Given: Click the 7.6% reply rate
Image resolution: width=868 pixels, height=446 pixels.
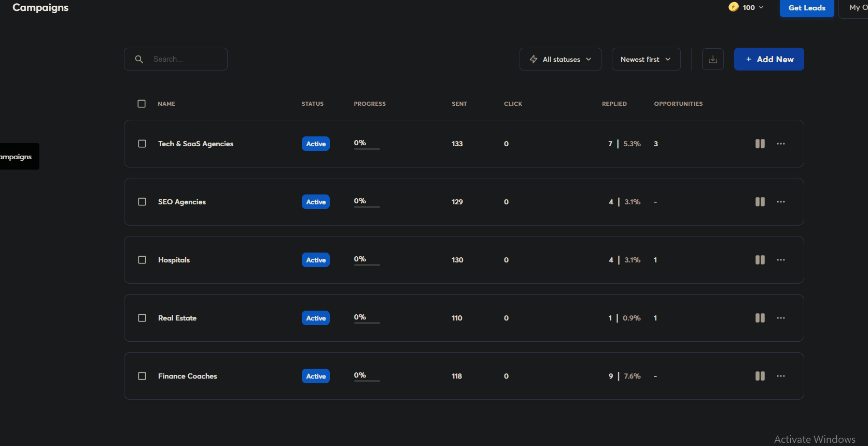Looking at the screenshot, I should 632,376.
